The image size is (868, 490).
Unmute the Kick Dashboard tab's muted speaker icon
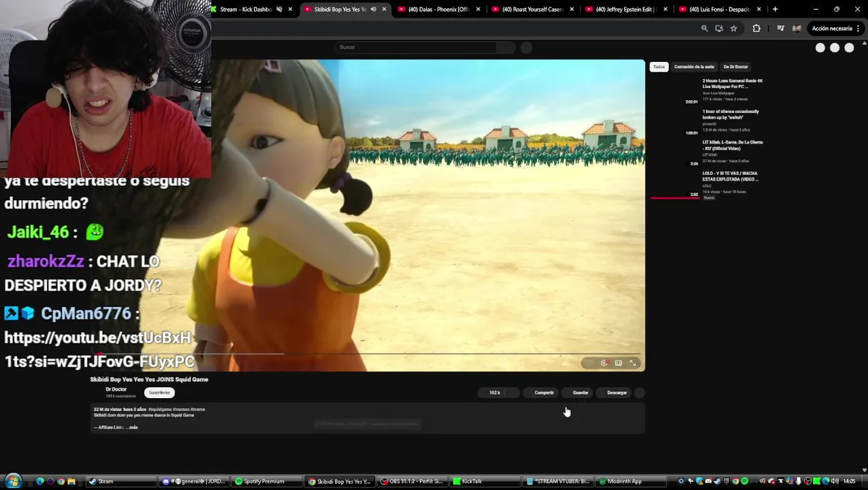(279, 10)
